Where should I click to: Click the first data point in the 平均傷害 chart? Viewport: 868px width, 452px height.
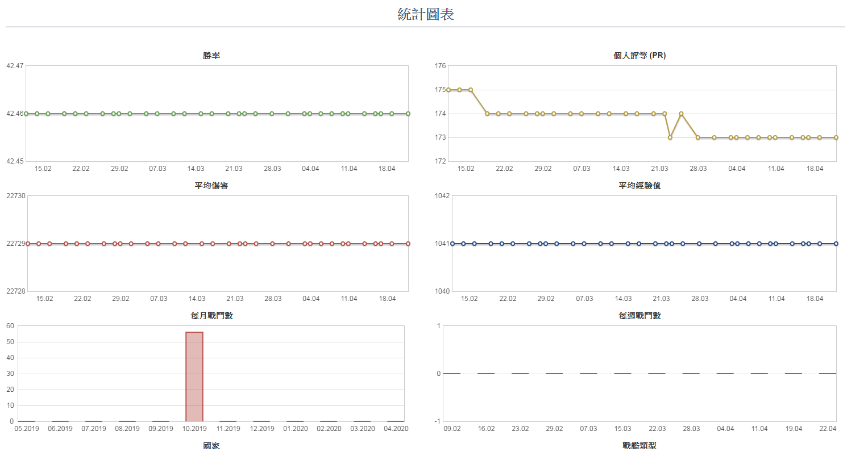[x=28, y=244]
